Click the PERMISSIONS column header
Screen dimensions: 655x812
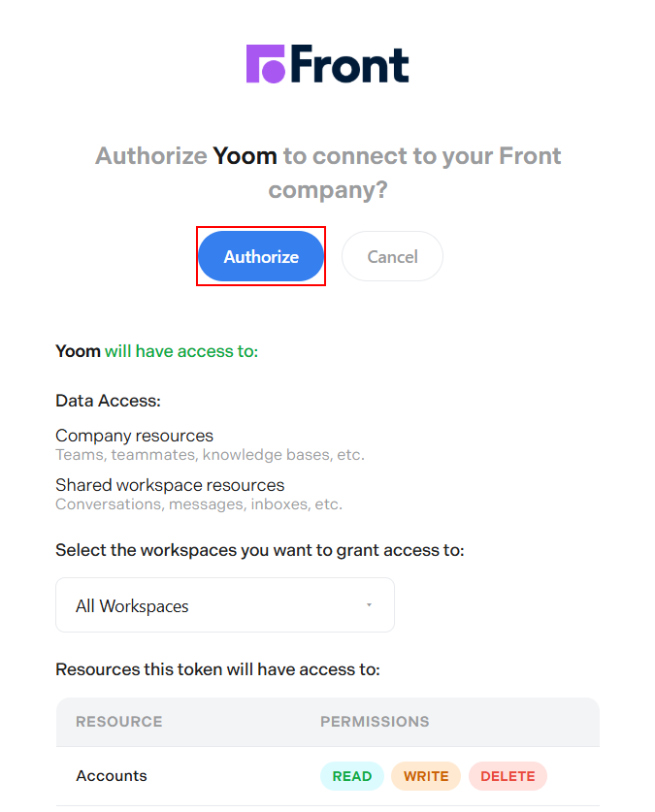(x=375, y=722)
